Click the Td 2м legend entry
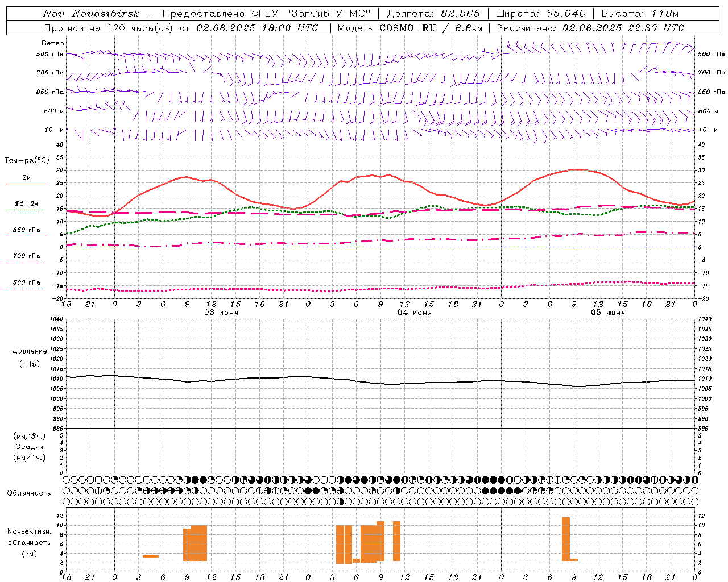 [x=26, y=203]
